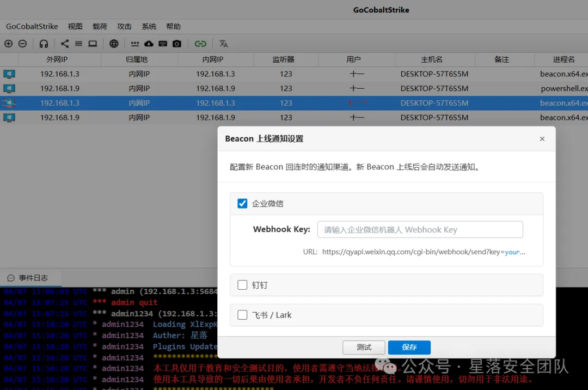The width and height of the screenshot is (588, 390).
Task: Focus the Webhook Key input field
Action: click(420, 229)
